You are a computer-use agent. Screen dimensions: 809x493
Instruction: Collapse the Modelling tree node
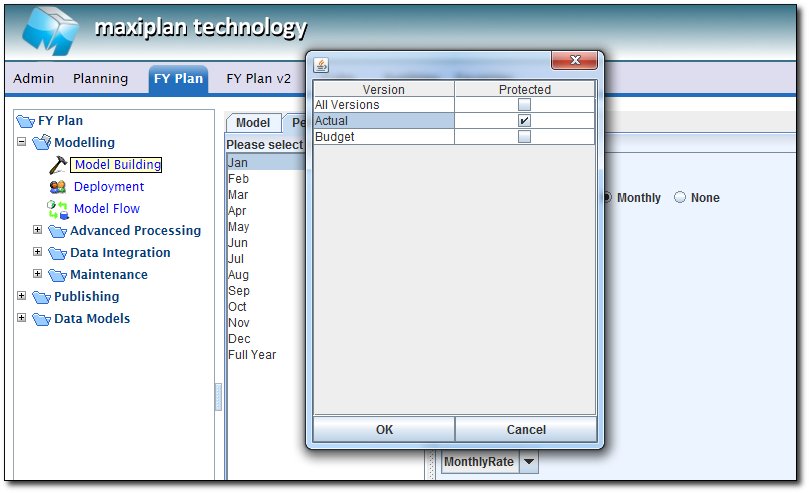22,143
